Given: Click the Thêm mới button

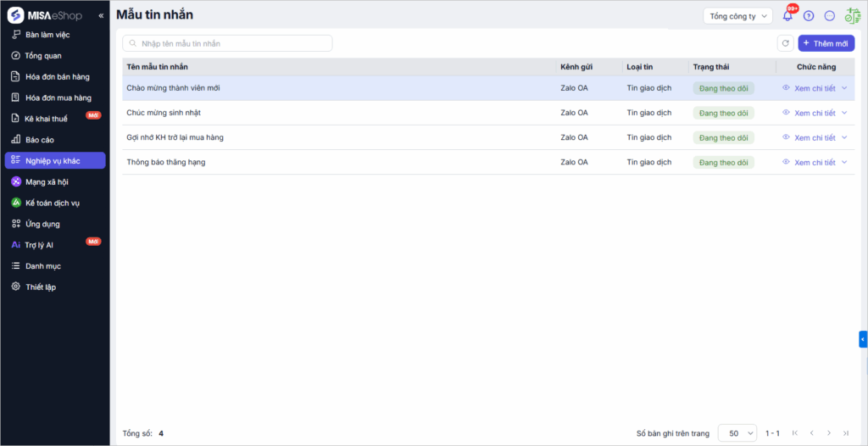Looking at the screenshot, I should tap(826, 43).
